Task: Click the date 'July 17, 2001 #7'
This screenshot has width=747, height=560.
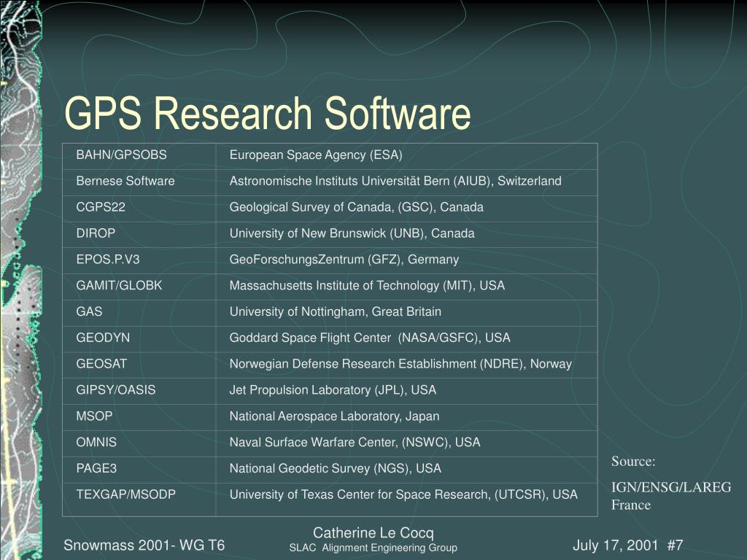Action: 628,545
